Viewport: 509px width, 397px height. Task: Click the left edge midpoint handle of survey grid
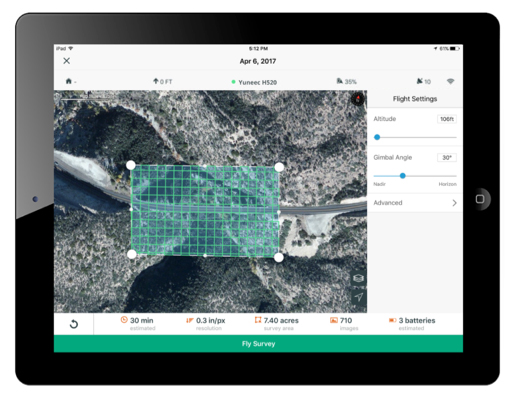131,209
